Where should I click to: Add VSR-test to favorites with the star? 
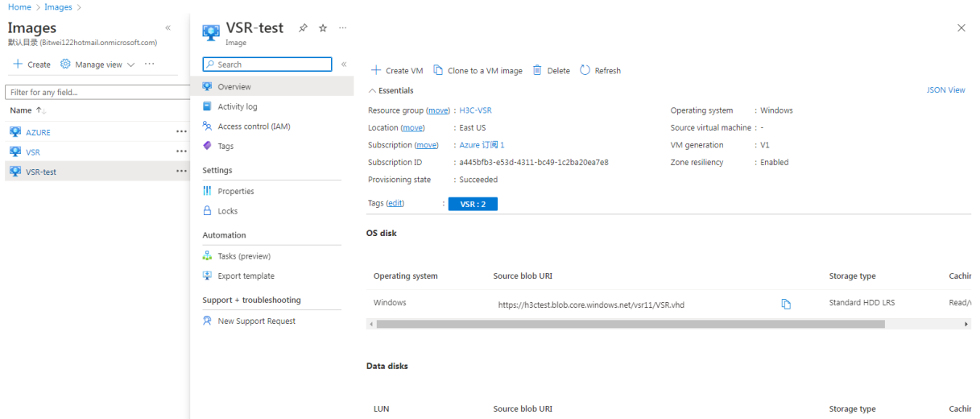click(x=323, y=27)
